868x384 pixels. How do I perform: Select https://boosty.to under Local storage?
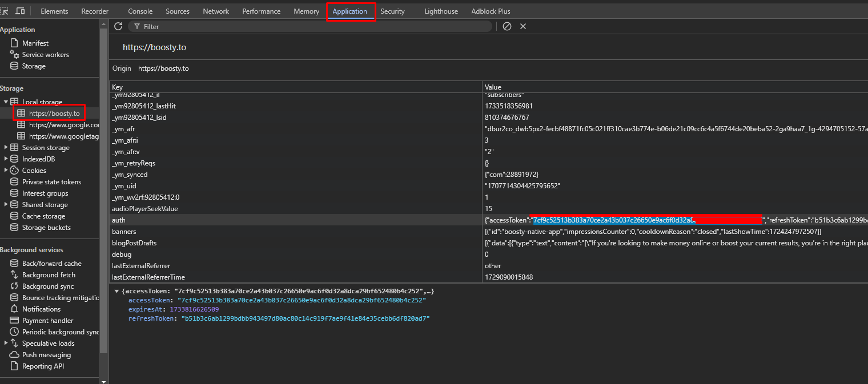(54, 114)
